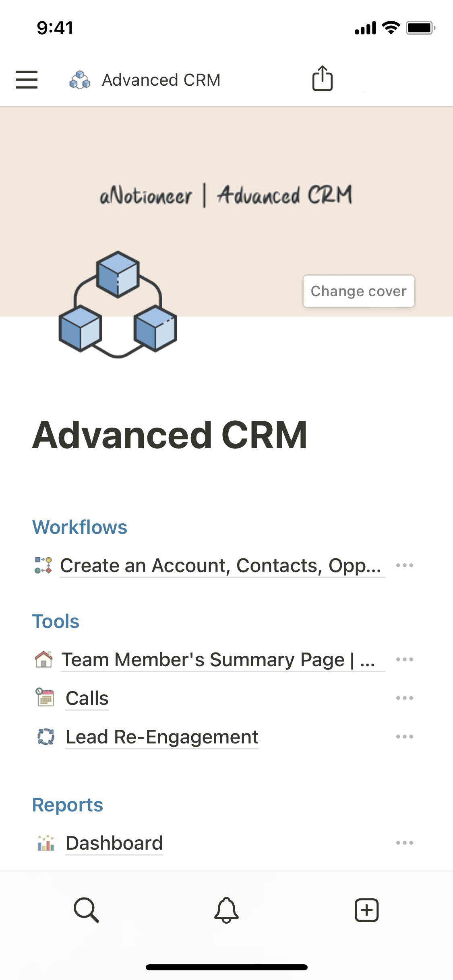The height and width of the screenshot is (980, 453).
Task: Open Team Member's Summary Page link
Action: coord(218,660)
